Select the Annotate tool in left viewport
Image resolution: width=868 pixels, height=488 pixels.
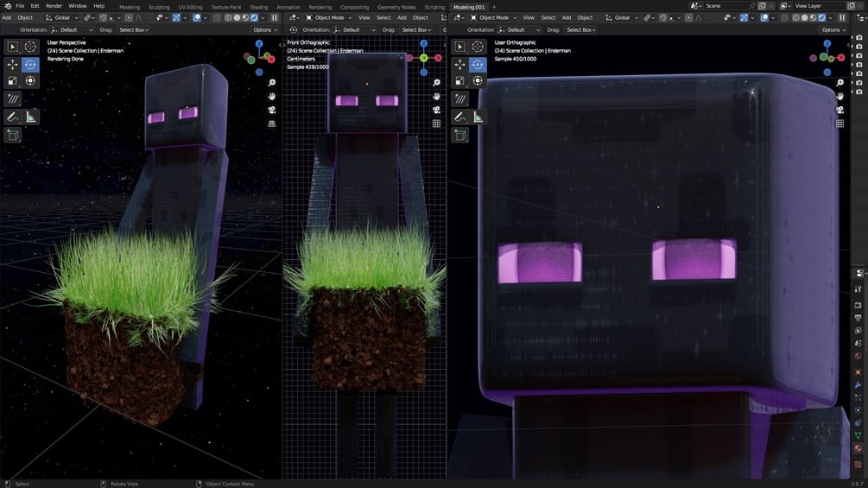(x=13, y=99)
